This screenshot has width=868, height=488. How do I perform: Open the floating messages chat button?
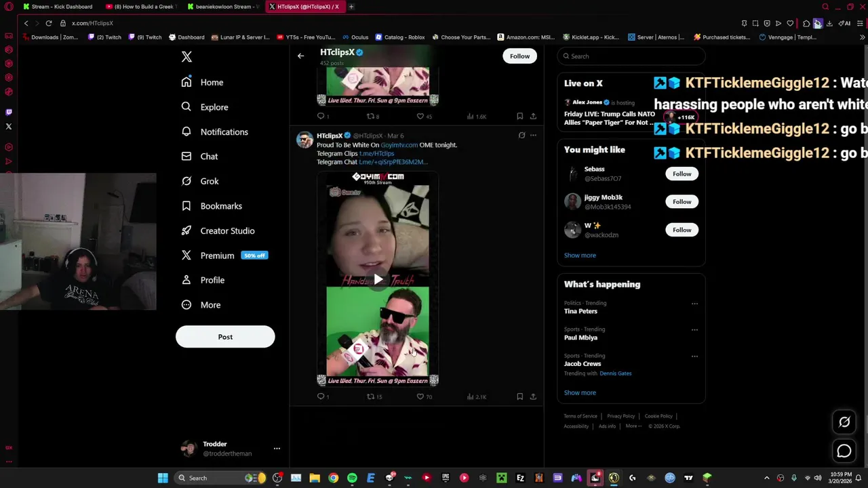tap(844, 451)
